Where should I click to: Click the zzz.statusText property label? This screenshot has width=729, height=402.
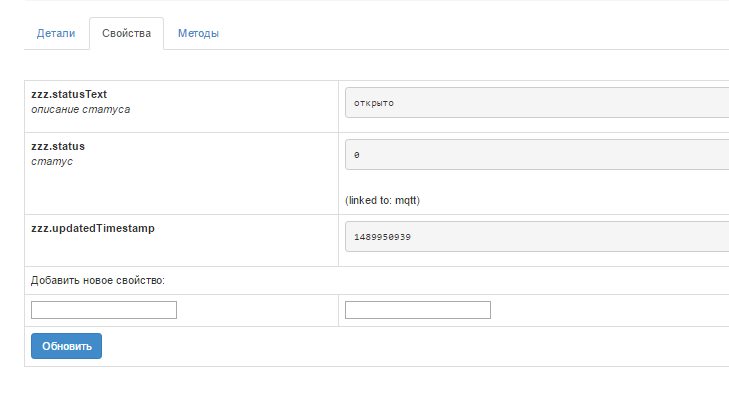69,94
